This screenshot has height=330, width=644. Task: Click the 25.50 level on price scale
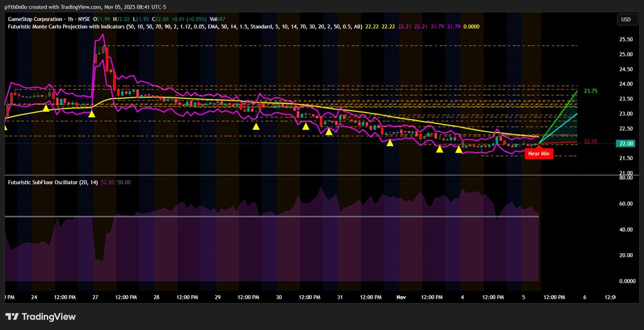tap(626, 39)
